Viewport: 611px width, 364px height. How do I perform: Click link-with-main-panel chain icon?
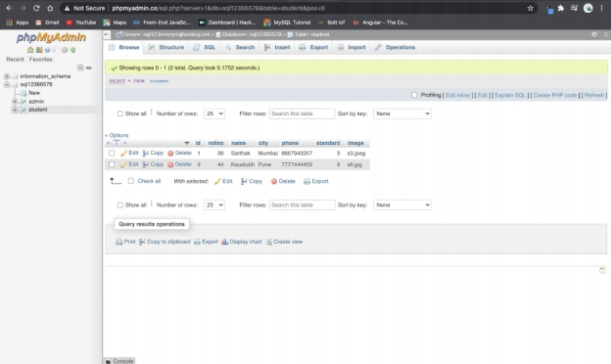[89, 68]
